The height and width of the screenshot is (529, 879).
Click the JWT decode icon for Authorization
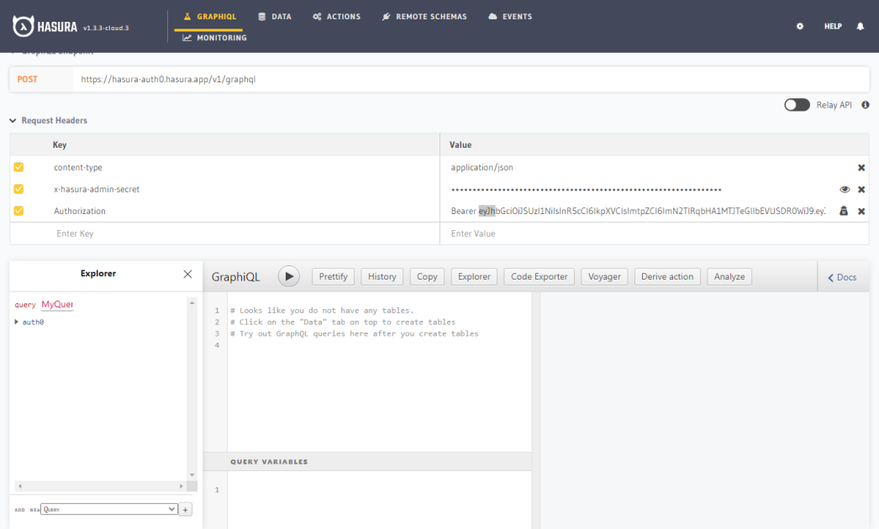(x=843, y=211)
